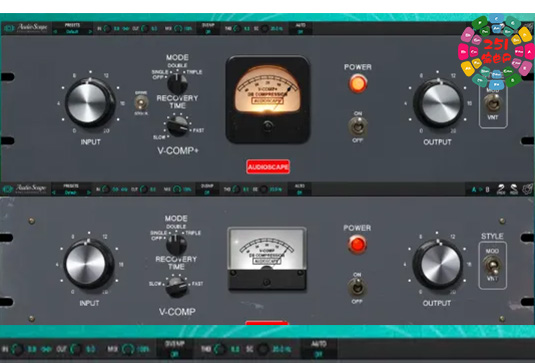The height and width of the screenshot is (363, 535).
Task: Flip the small switch beside V-COMP+ INPUT knob
Action: 141,103
